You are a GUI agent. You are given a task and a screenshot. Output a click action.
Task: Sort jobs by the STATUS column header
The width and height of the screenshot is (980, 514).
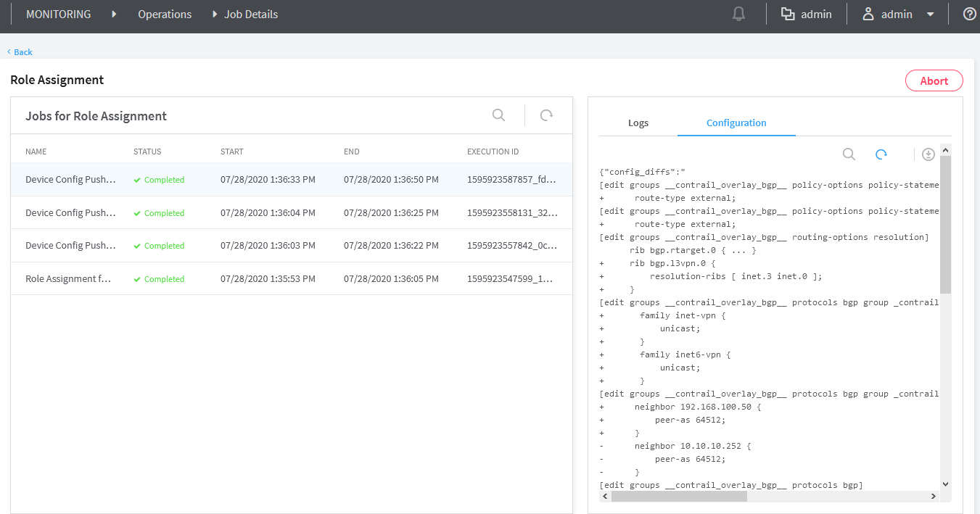(147, 152)
